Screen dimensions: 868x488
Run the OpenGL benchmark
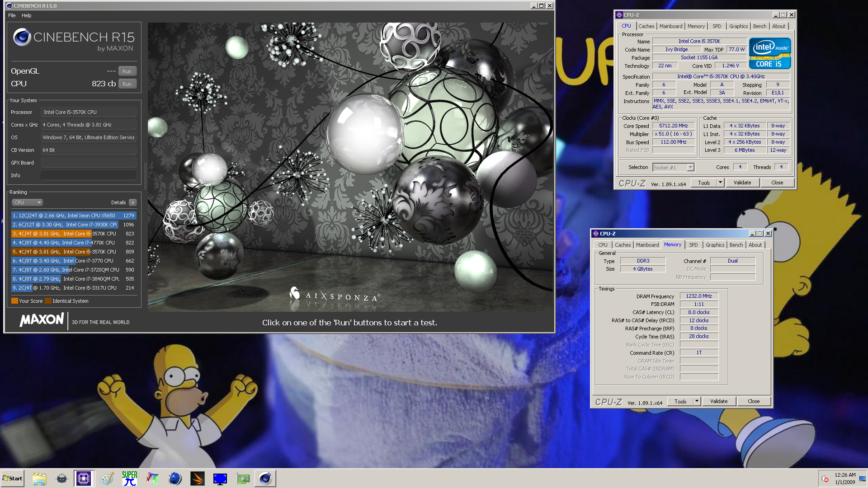tap(127, 71)
